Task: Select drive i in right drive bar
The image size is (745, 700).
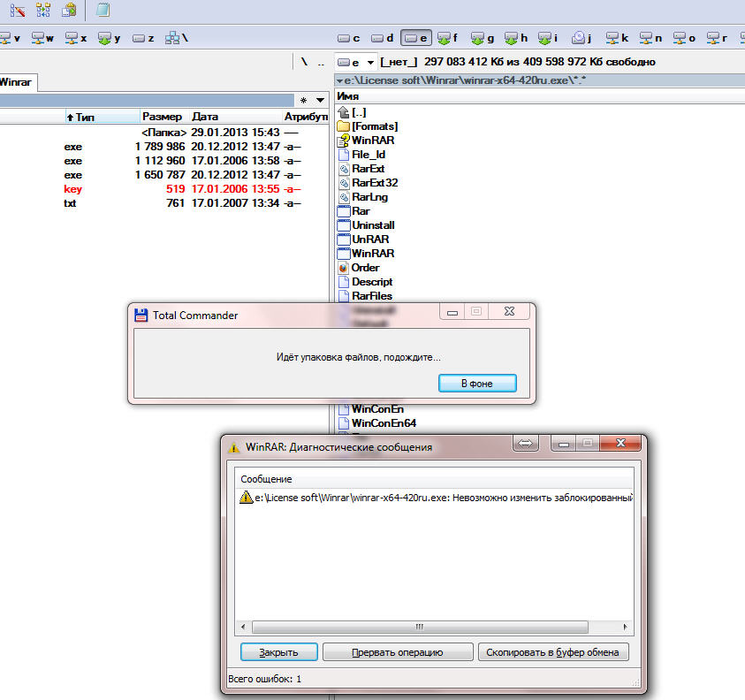Action: pyautogui.click(x=548, y=38)
